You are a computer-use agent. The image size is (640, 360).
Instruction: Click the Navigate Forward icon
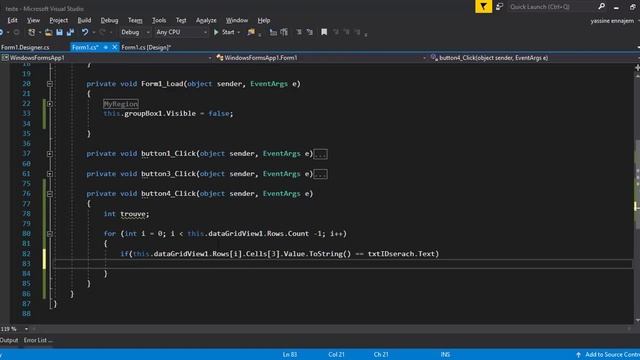click(16, 32)
